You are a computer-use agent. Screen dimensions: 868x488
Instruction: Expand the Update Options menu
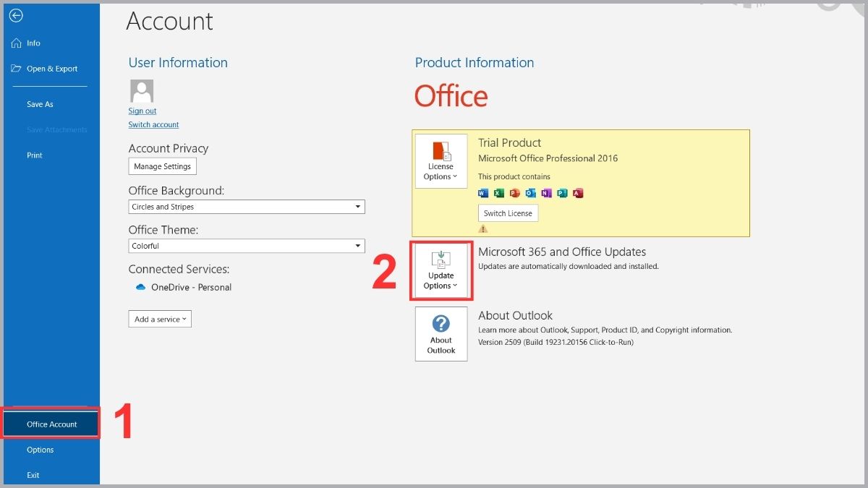coord(441,270)
